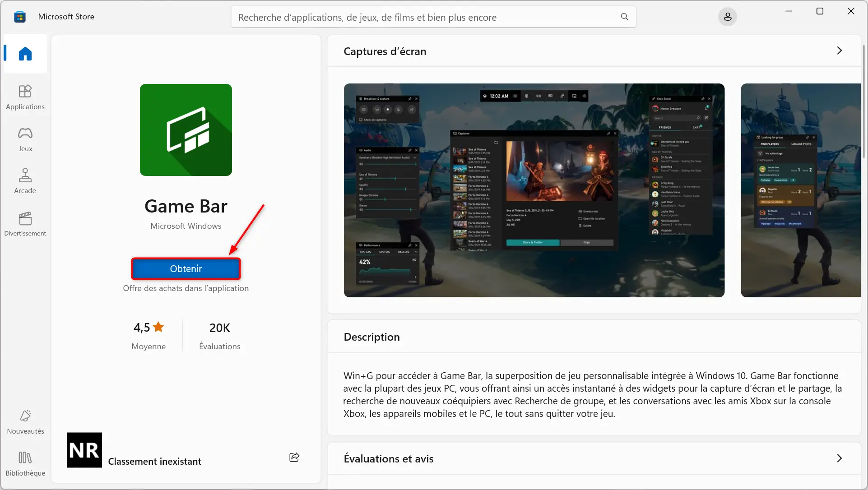Click the Description heading

tap(371, 337)
